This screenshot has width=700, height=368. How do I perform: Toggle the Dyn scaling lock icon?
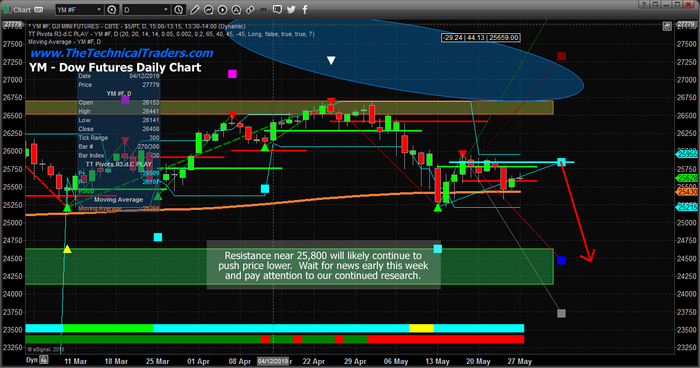(44, 360)
